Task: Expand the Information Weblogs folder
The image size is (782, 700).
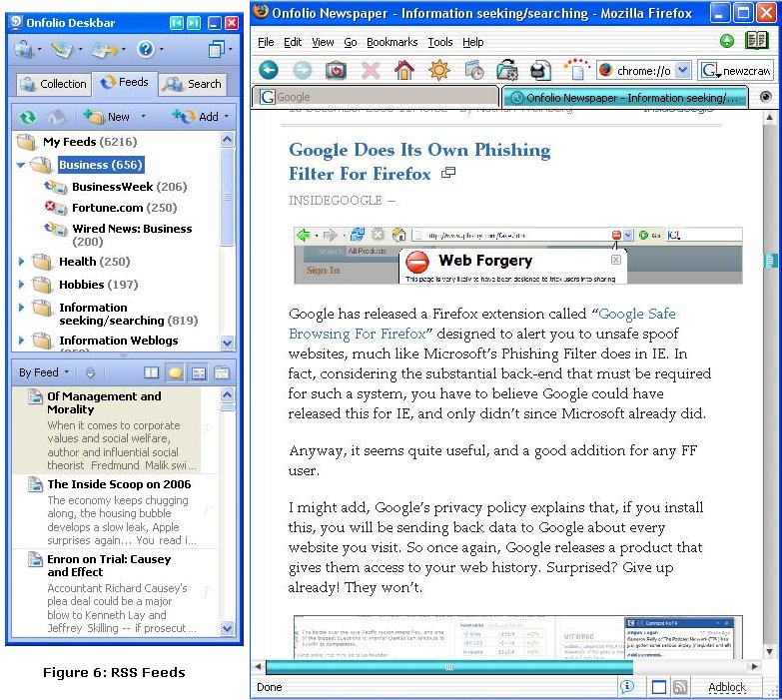Action: 21,341
